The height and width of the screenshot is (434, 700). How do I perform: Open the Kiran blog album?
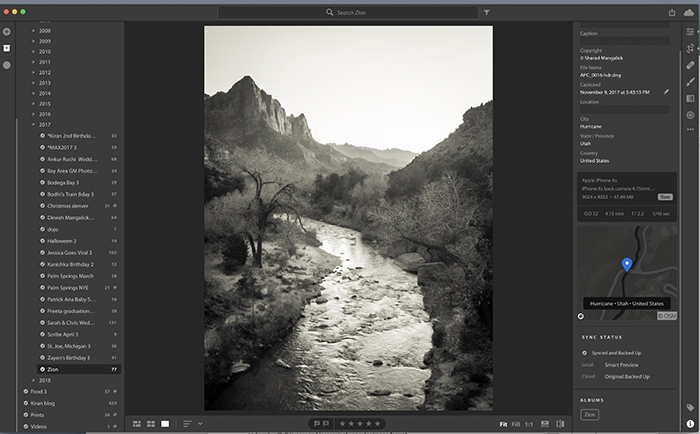[x=70, y=403]
